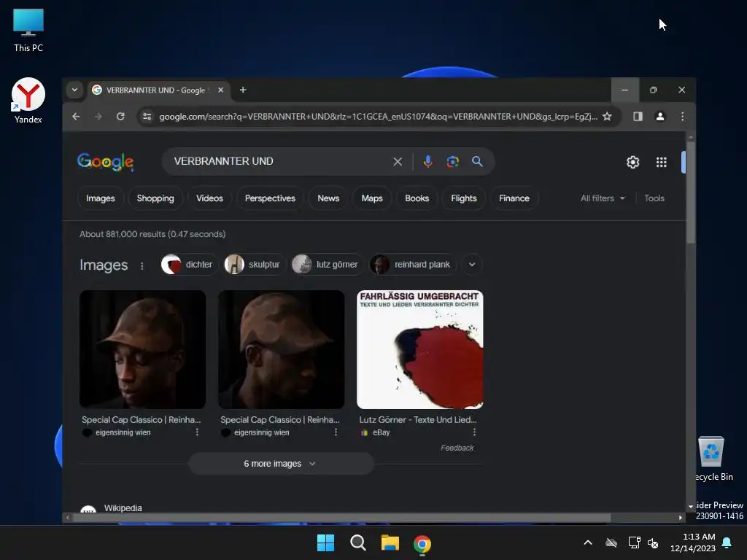Expand more image filter chips
747x560 pixels.
tap(472, 264)
